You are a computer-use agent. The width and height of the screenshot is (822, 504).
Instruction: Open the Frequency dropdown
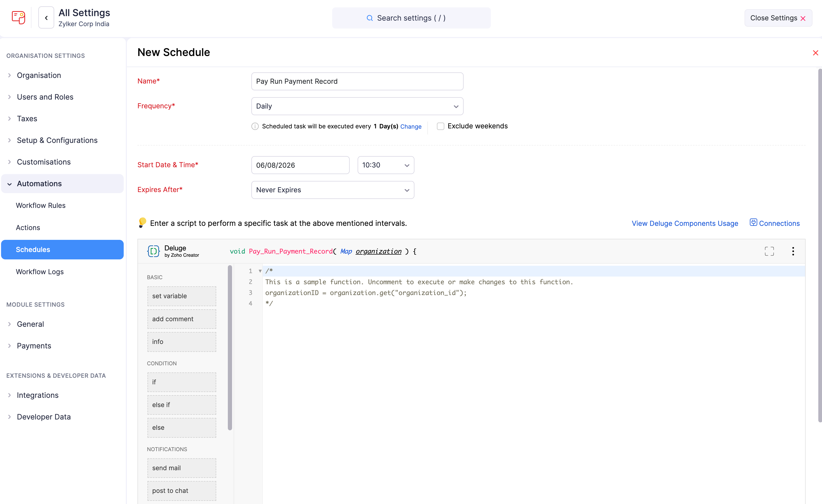[357, 106]
